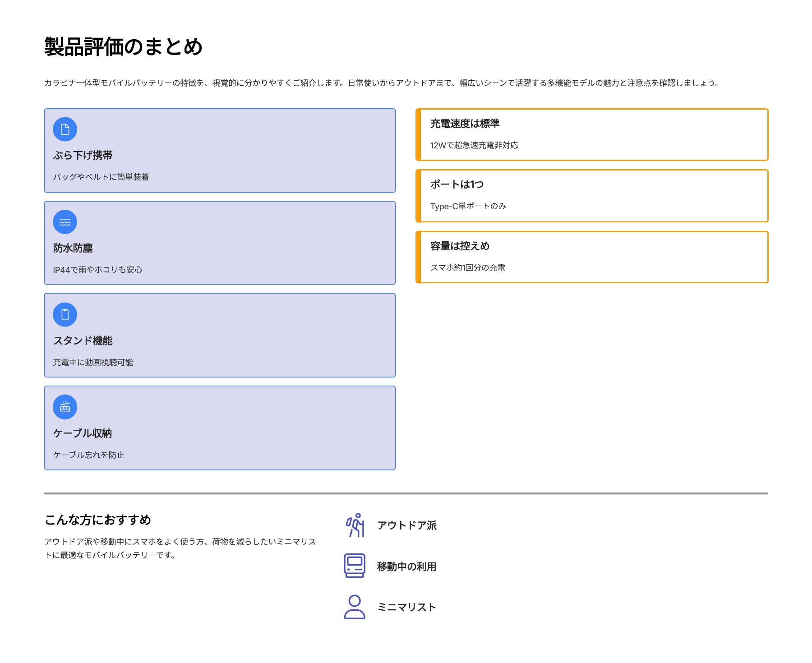
Task: Click the ミニマリスト label
Action: 406,607
